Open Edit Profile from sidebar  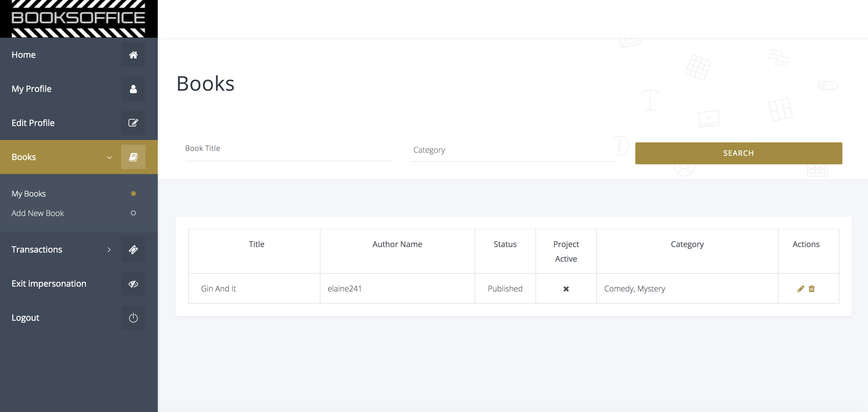(x=79, y=123)
